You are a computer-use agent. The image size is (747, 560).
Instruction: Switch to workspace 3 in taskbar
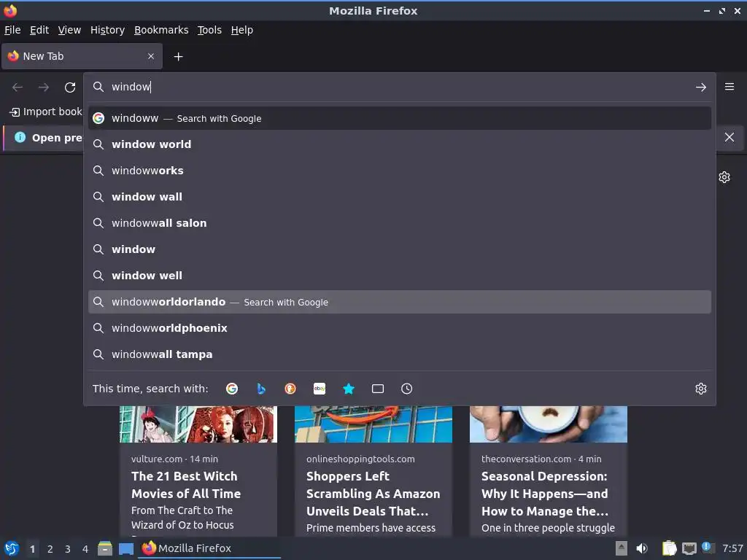(x=68, y=549)
